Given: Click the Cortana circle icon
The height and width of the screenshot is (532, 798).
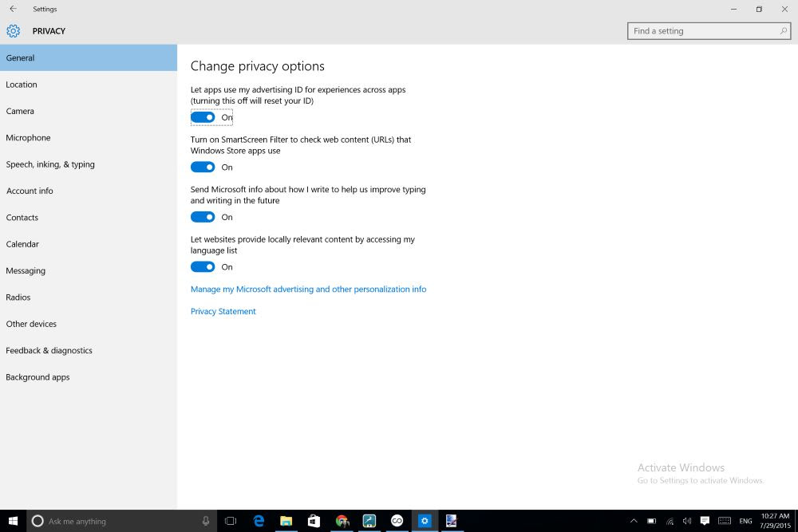Looking at the screenshot, I should point(38,521).
